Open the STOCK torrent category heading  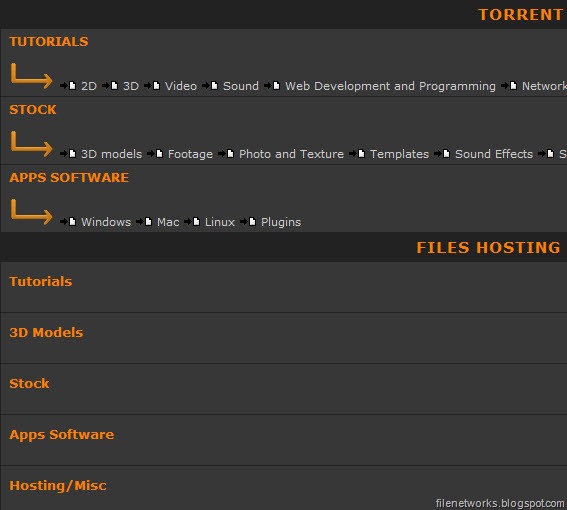click(33, 110)
